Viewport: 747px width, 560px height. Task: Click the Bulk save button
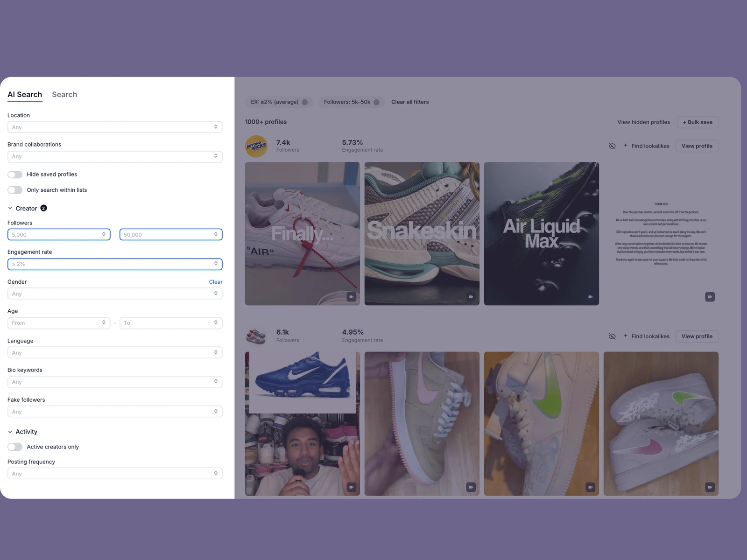698,122
